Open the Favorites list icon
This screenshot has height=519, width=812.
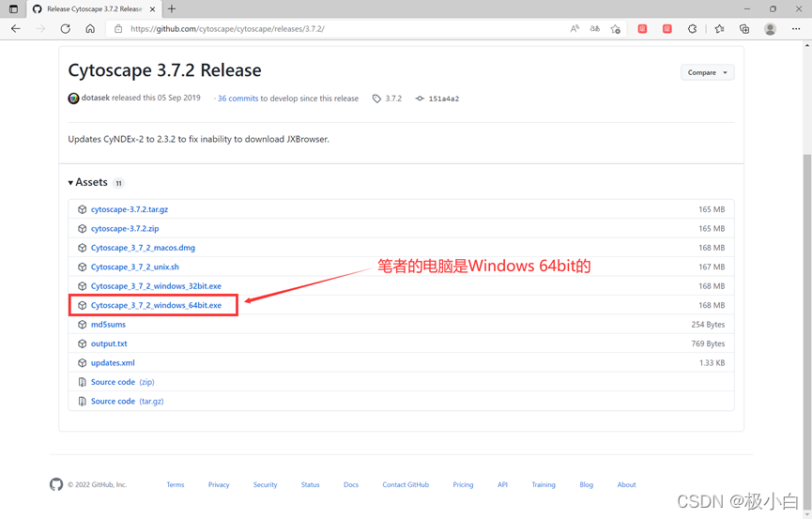(719, 29)
